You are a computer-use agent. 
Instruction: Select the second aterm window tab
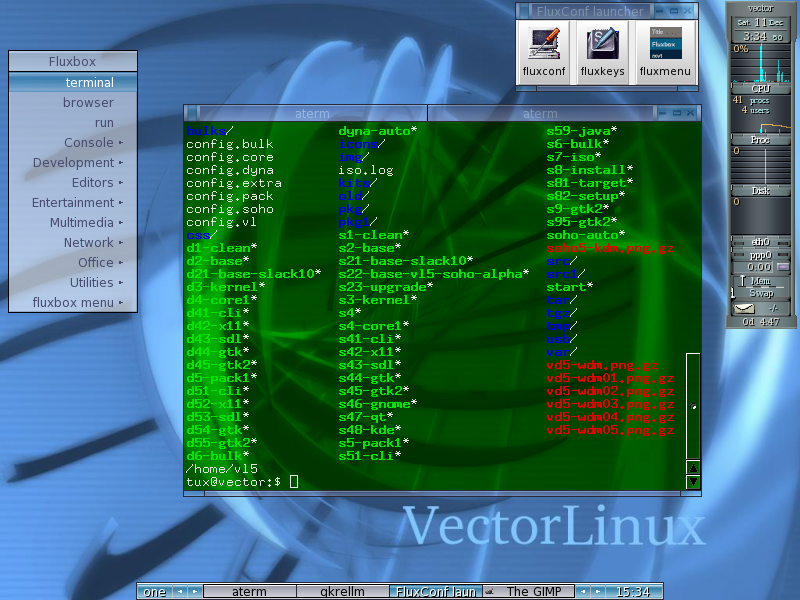click(x=540, y=114)
